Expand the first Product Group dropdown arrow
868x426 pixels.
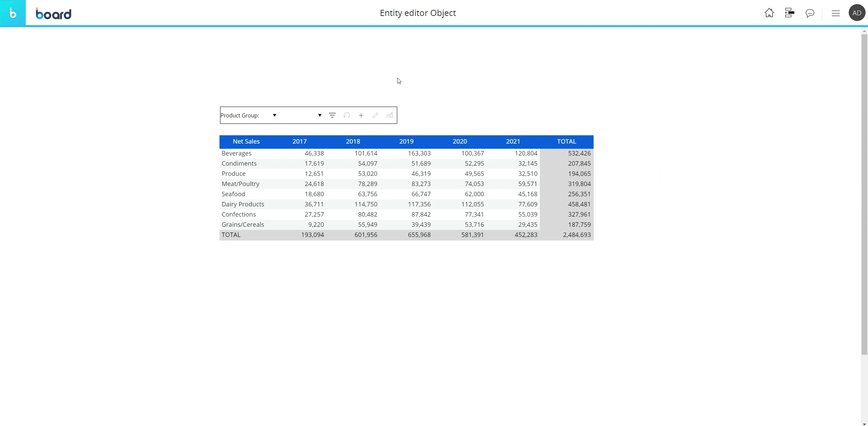click(275, 115)
